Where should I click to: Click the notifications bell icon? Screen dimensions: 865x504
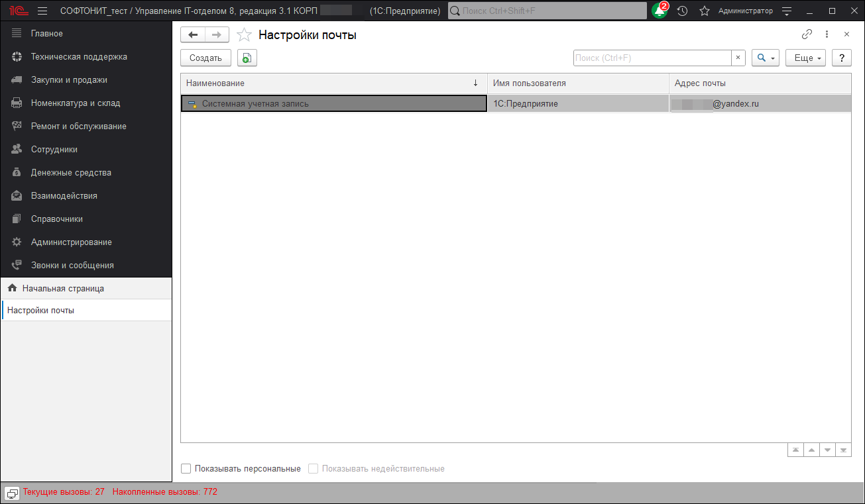pyautogui.click(x=659, y=11)
